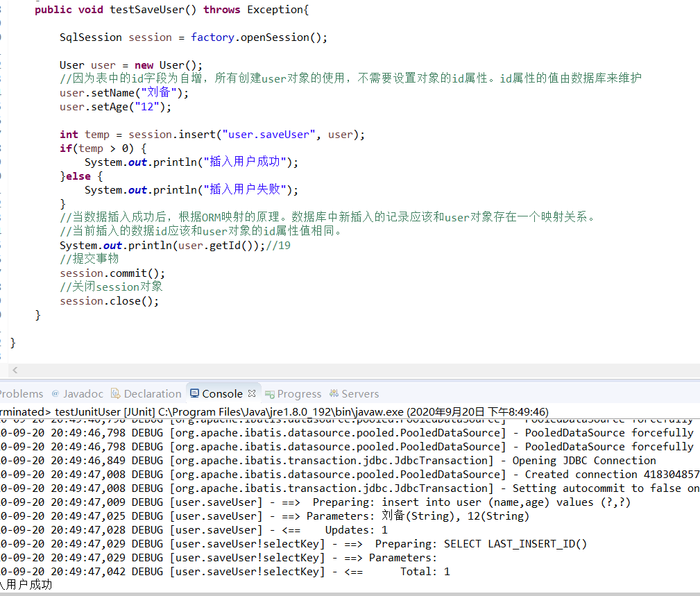
Task: Open the Declaration tab
Action: 146,394
